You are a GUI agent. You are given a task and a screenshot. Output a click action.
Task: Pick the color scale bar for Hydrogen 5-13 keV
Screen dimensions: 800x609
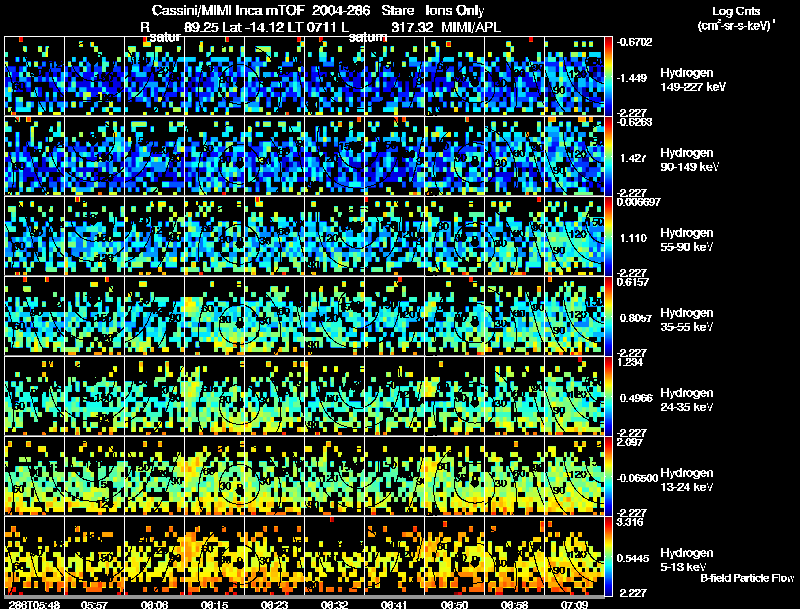pos(608,556)
